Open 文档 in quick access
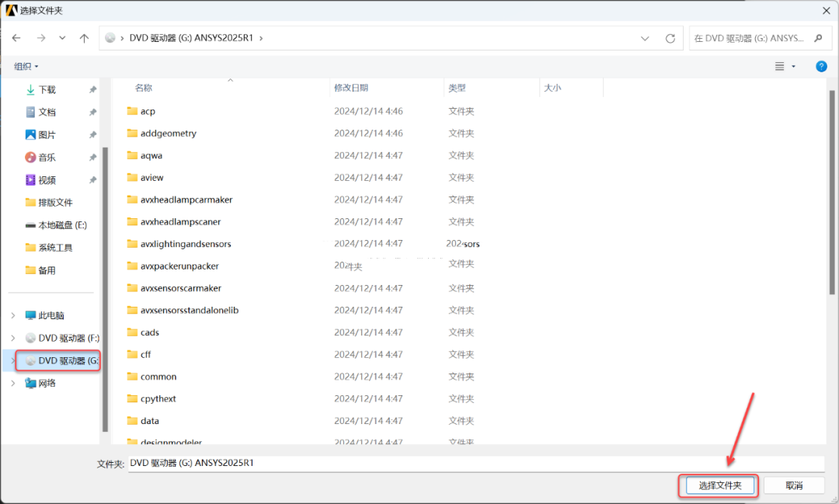This screenshot has height=504, width=839. point(47,112)
